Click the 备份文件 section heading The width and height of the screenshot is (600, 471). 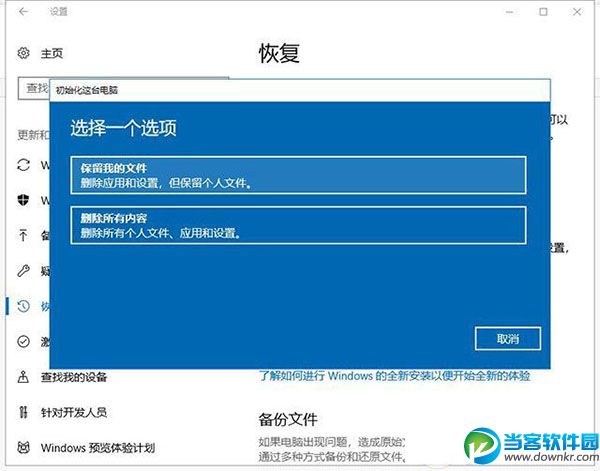point(288,420)
